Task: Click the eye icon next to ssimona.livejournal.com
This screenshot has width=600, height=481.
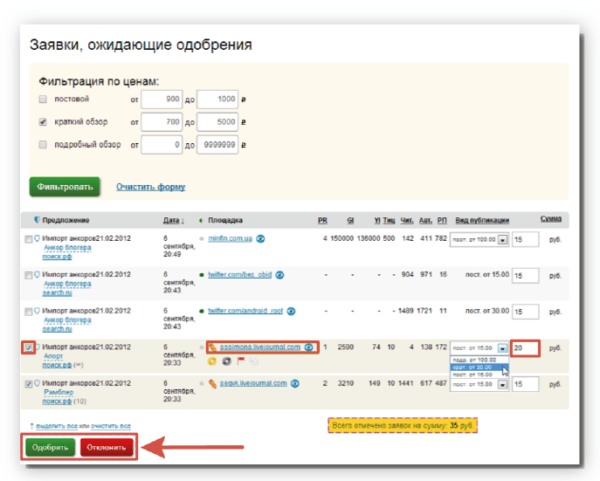Action: click(308, 347)
